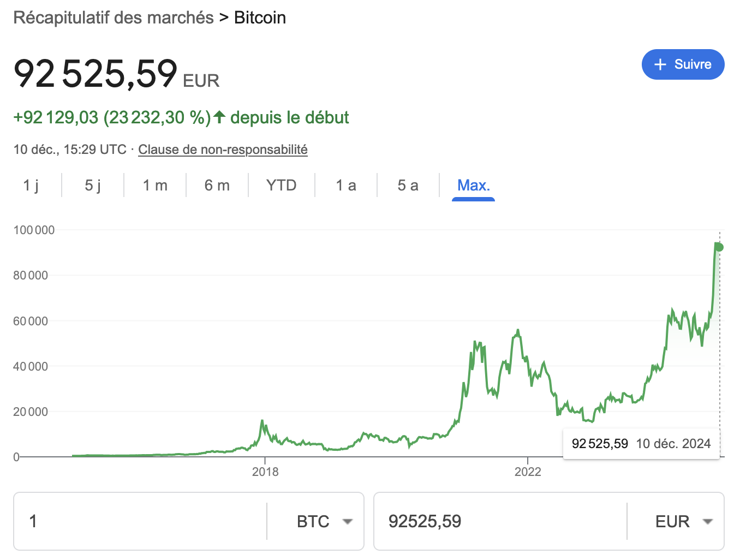Viewport: 740px width, 560px height.
Task: Go to Récapitulatif des marchés breadcrumb
Action: 114,17
